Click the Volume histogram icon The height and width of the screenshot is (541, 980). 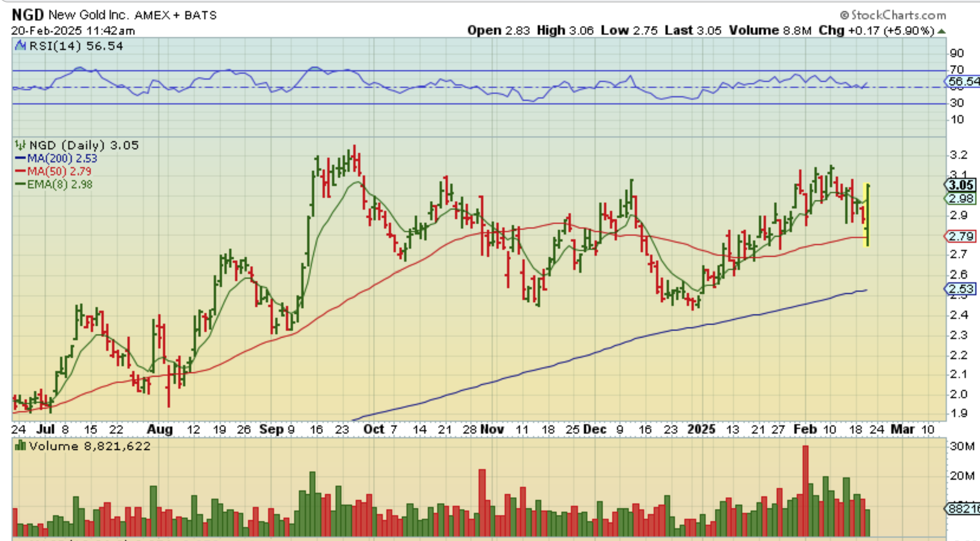tap(20, 446)
